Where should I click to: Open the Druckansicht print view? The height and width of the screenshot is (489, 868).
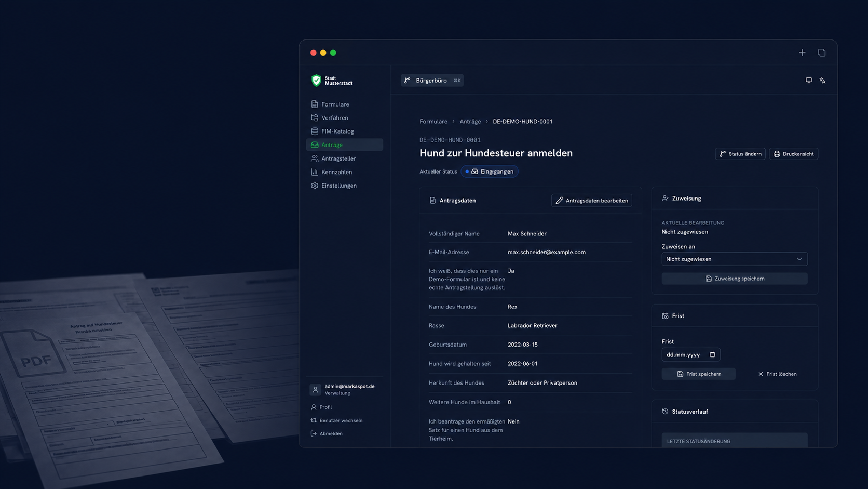793,154
